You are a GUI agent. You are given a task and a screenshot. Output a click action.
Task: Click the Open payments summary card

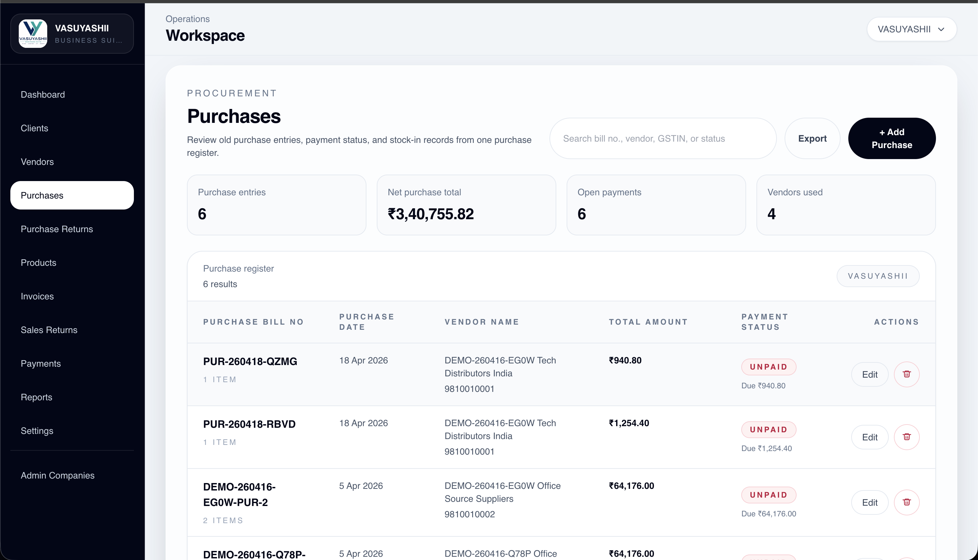coord(656,205)
